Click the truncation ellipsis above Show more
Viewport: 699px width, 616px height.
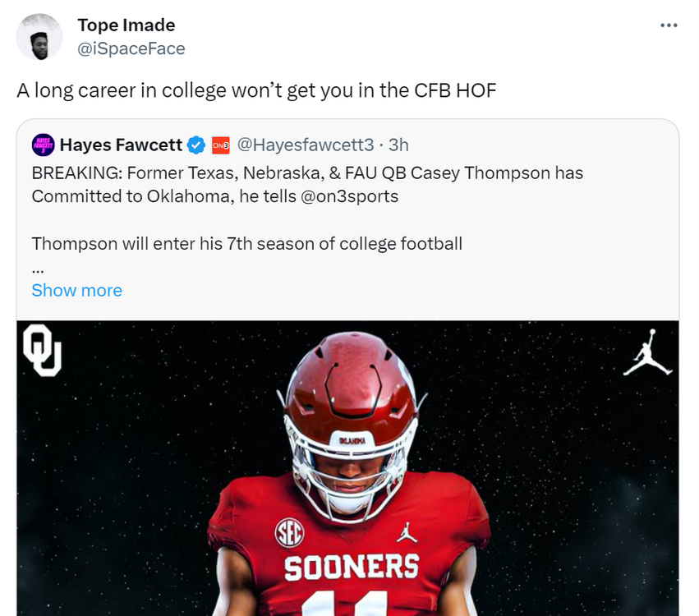pyautogui.click(x=37, y=268)
